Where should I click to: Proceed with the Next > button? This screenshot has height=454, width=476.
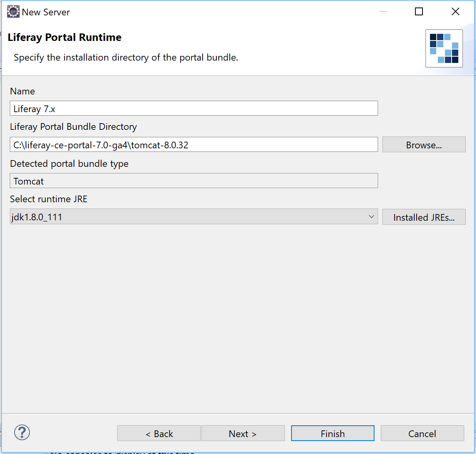tap(243, 434)
